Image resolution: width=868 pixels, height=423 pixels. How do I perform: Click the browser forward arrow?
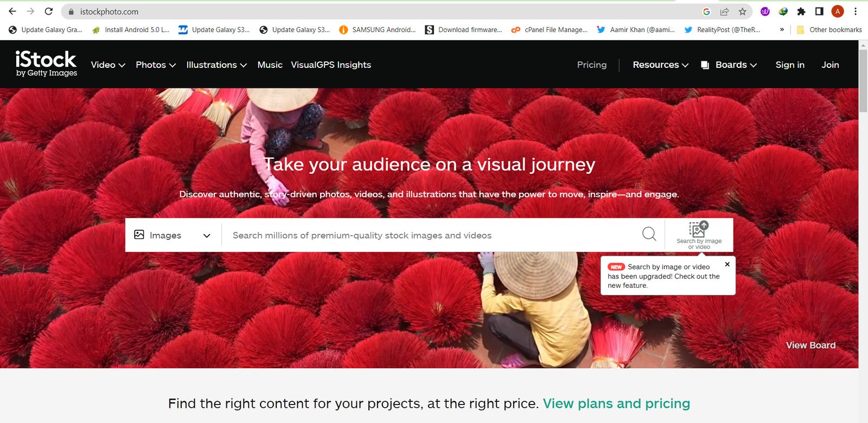[x=30, y=11]
